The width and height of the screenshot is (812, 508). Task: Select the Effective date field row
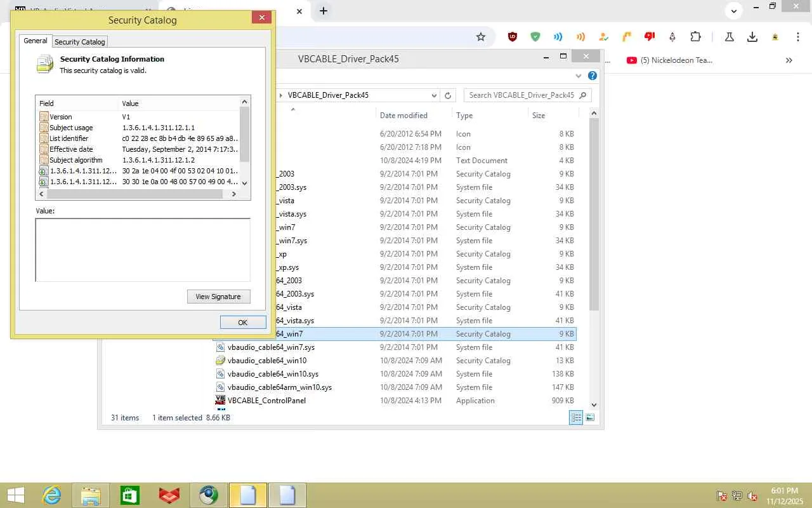click(x=138, y=149)
